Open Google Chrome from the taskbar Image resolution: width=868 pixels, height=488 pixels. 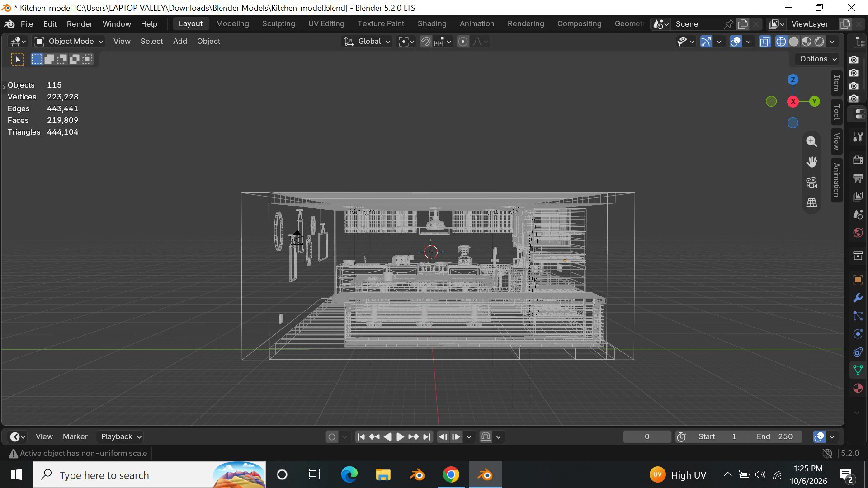(451, 475)
